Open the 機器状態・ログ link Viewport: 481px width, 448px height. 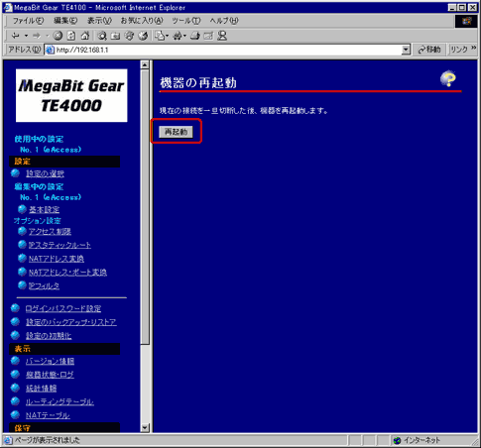pyautogui.click(x=50, y=375)
